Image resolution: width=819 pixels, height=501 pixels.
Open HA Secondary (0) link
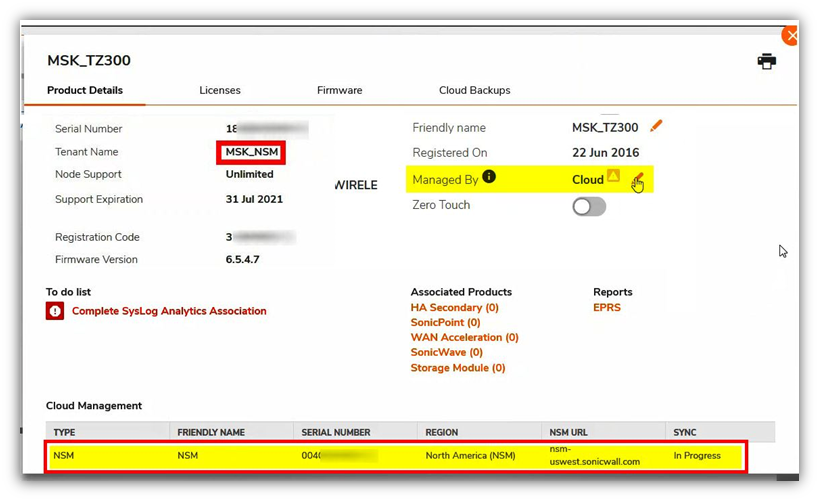454,307
